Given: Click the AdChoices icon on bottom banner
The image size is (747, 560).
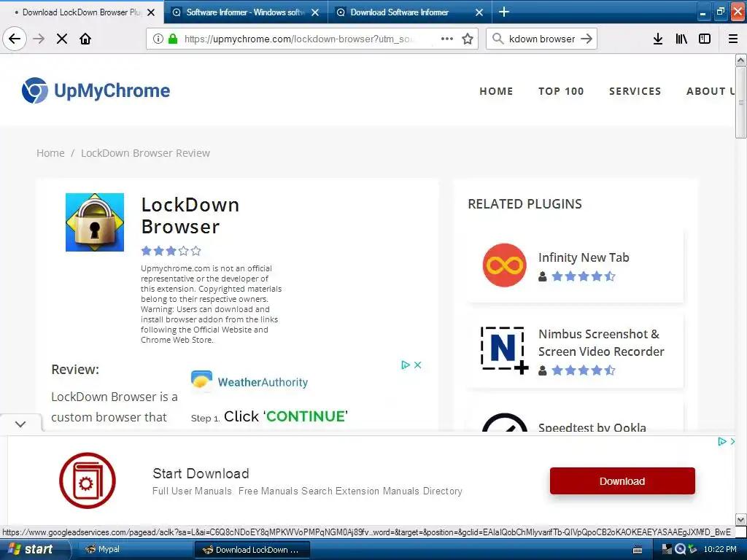Looking at the screenshot, I should coord(721,441).
